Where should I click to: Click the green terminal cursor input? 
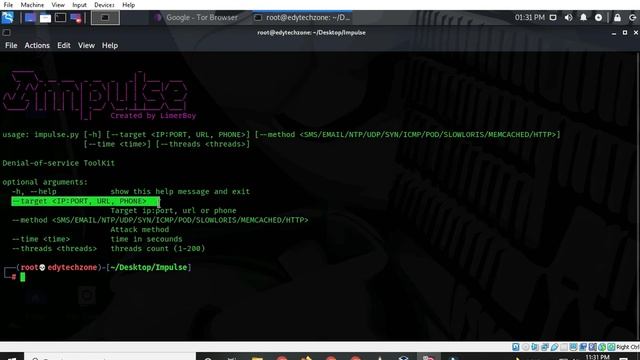coord(22,277)
